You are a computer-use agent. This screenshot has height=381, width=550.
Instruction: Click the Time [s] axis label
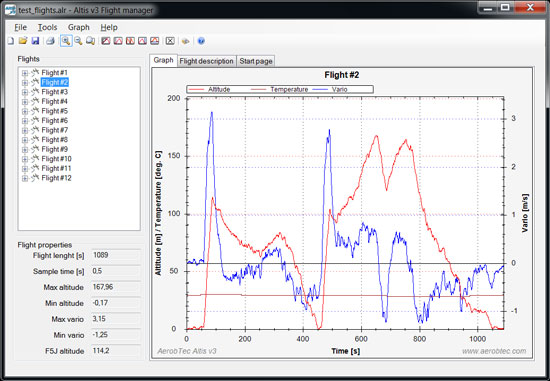(x=346, y=351)
